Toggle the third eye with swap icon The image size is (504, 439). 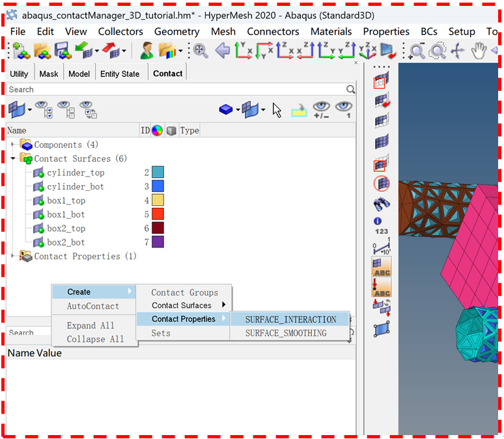[89, 109]
